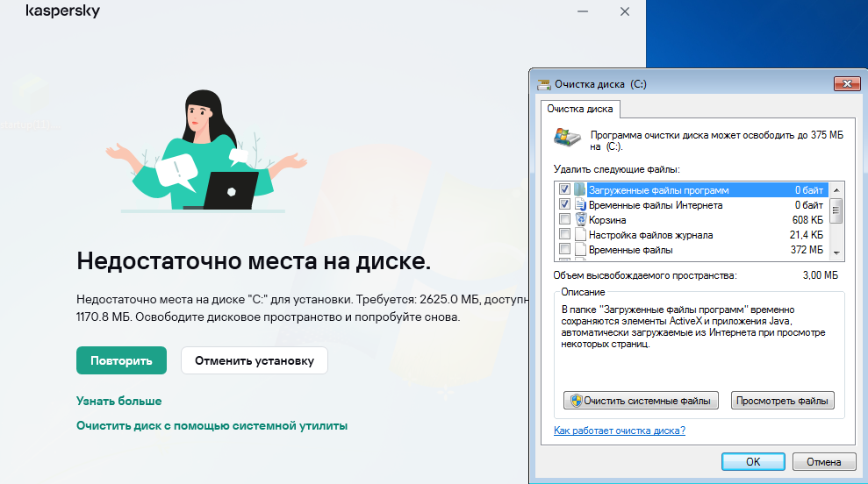Check the Временные файлы checkbox
868x484 pixels.
[x=564, y=250]
